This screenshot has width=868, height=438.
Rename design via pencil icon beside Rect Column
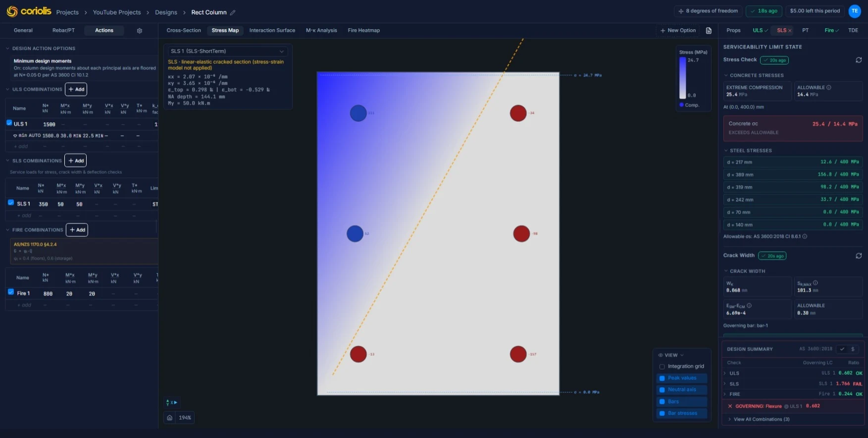coord(233,12)
